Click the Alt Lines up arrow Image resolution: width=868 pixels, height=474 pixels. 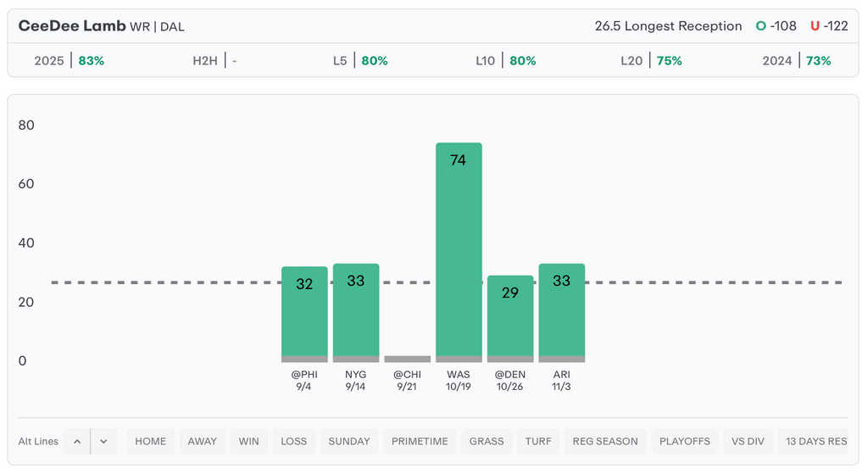pyautogui.click(x=76, y=441)
